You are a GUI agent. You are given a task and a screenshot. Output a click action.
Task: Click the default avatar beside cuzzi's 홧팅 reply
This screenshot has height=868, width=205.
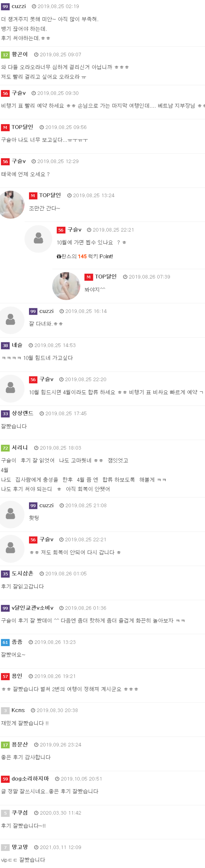(11, 514)
